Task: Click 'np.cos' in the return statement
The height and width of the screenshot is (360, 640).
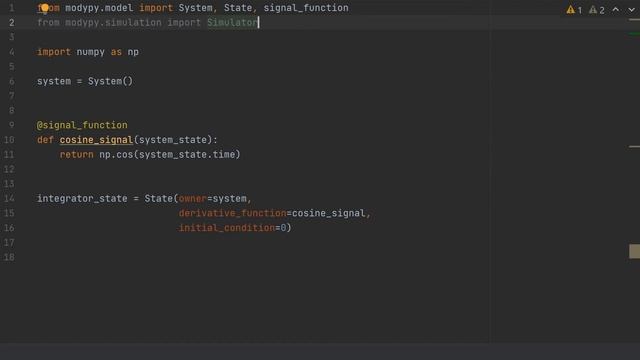Action: pyautogui.click(x=116, y=155)
